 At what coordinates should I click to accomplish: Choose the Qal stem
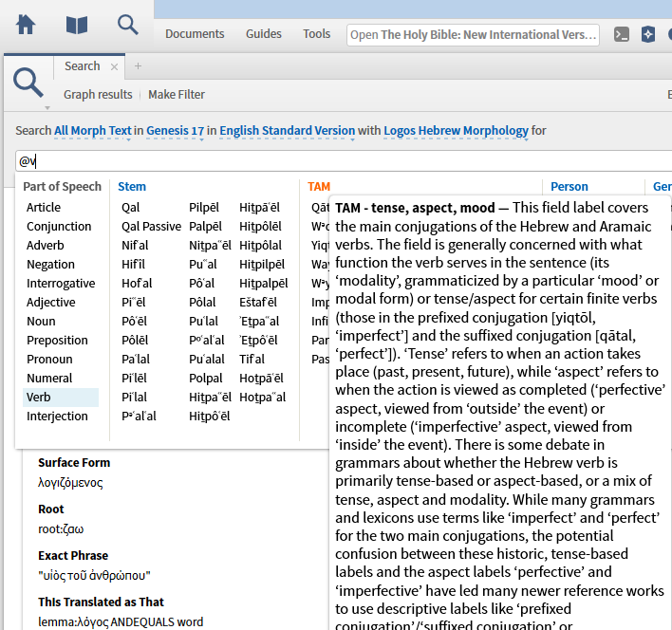click(x=131, y=207)
